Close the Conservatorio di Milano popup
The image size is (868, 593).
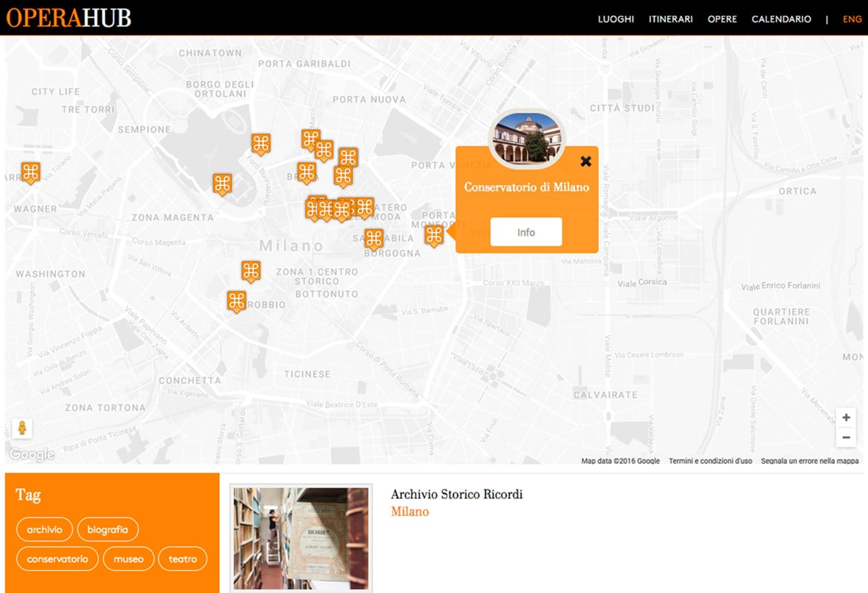pos(586,161)
